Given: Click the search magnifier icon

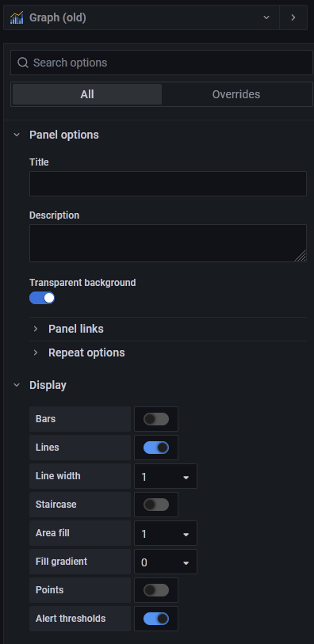Looking at the screenshot, I should pyautogui.click(x=23, y=63).
